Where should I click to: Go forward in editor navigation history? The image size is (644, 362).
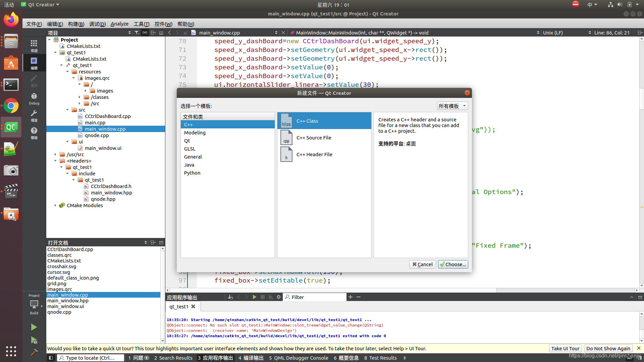177,33
